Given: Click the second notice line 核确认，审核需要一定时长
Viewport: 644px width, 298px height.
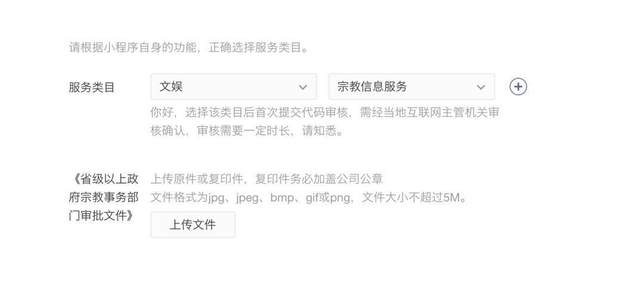Looking at the screenshot, I should tap(246, 131).
